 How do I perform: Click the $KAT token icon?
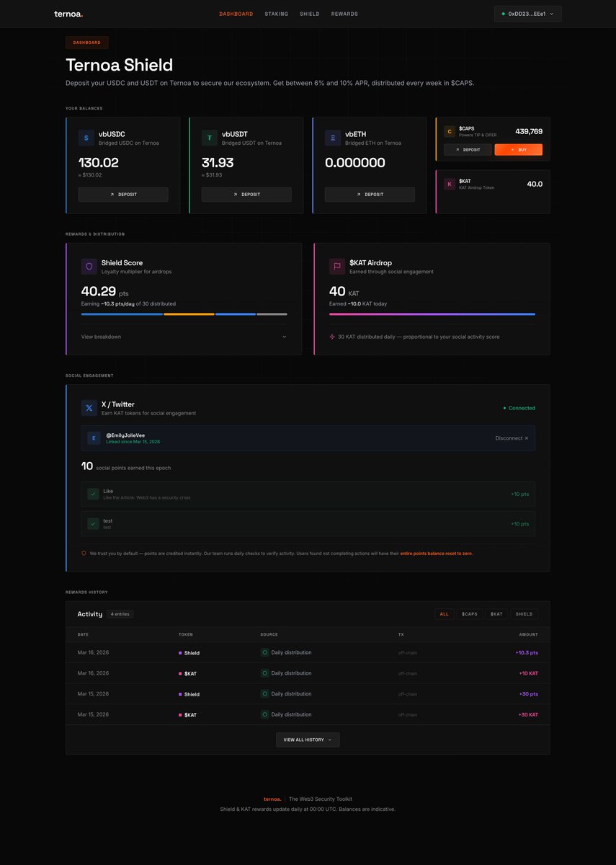pos(450,185)
